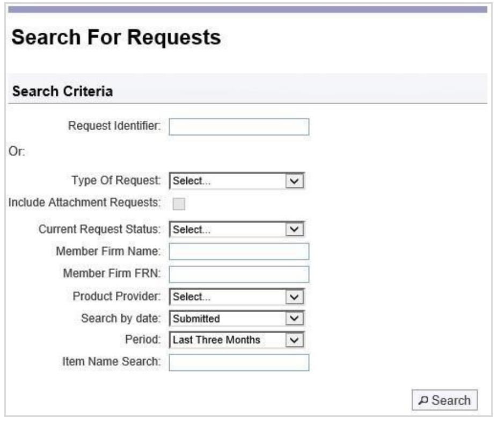504x425 pixels.
Task: Expand the Current Request Status dropdown
Action: pyautogui.click(x=237, y=229)
